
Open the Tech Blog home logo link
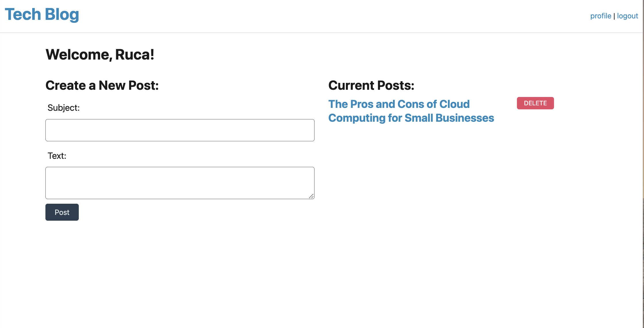tap(42, 14)
